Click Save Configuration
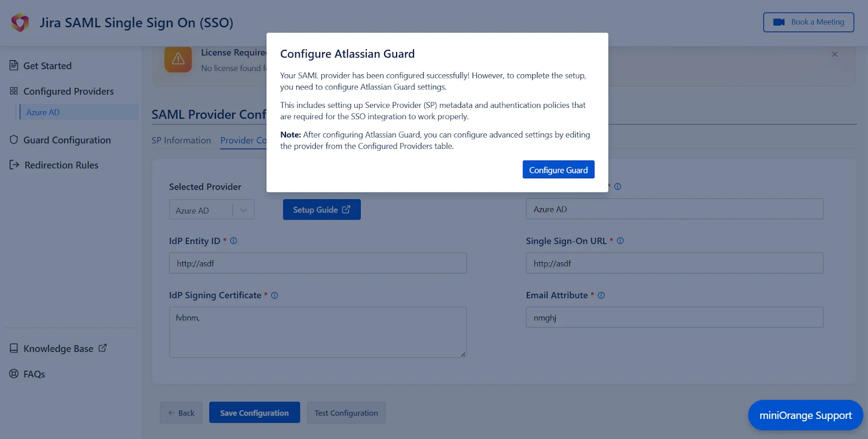 click(254, 412)
